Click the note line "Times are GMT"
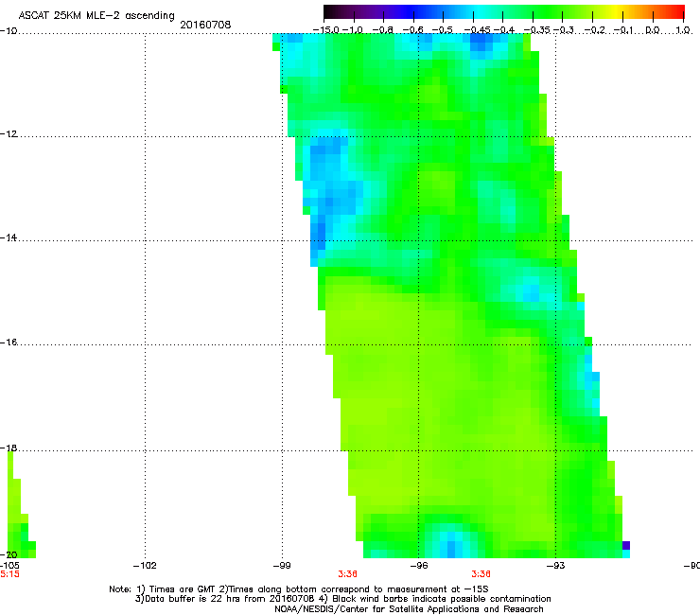Screen dimensions: 700x615 coord(299,589)
